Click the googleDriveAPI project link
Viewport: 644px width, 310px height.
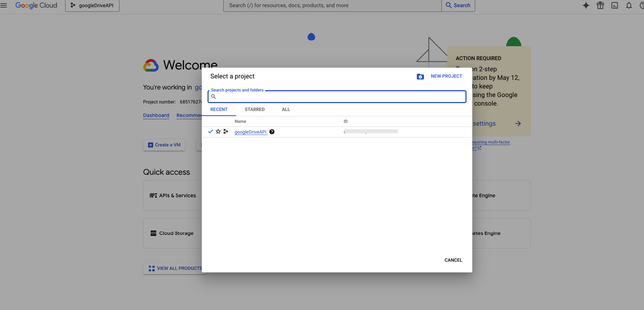[x=251, y=132]
